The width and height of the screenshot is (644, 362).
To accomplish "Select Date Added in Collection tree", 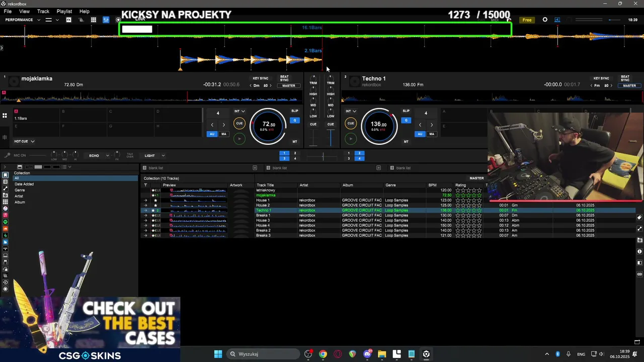I will 24,184.
